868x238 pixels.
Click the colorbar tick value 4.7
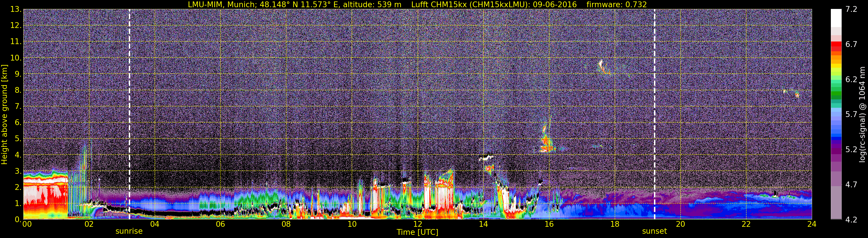[x=852, y=184]
